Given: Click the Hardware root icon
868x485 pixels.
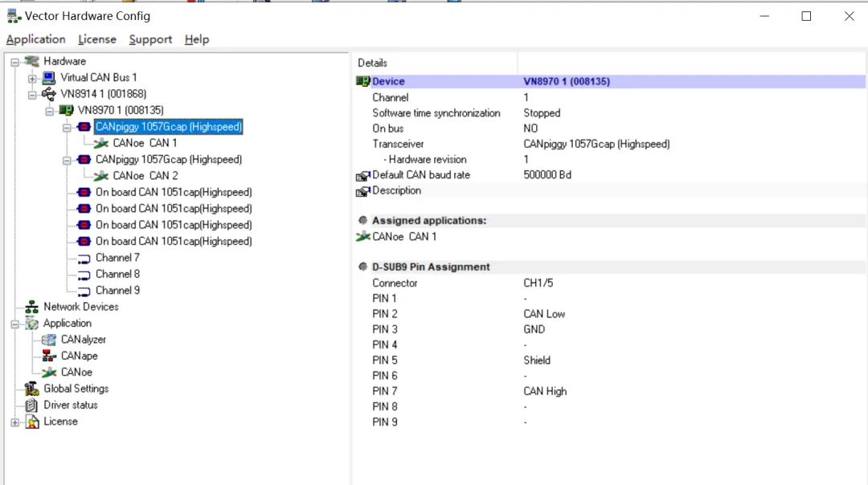Looking at the screenshot, I should (32, 61).
